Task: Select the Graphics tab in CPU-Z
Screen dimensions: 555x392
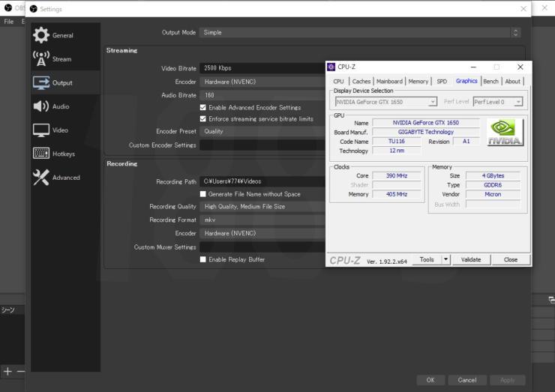Action: pyautogui.click(x=466, y=81)
